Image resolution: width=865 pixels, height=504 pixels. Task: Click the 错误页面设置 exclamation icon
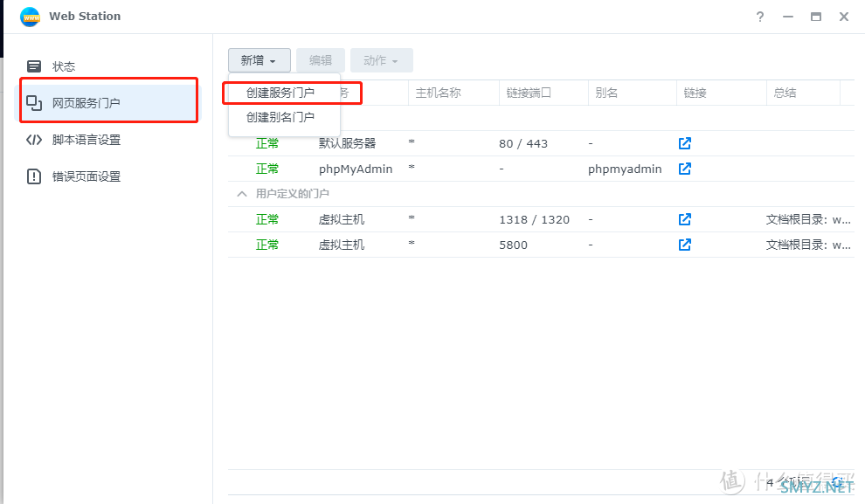pyautogui.click(x=34, y=176)
